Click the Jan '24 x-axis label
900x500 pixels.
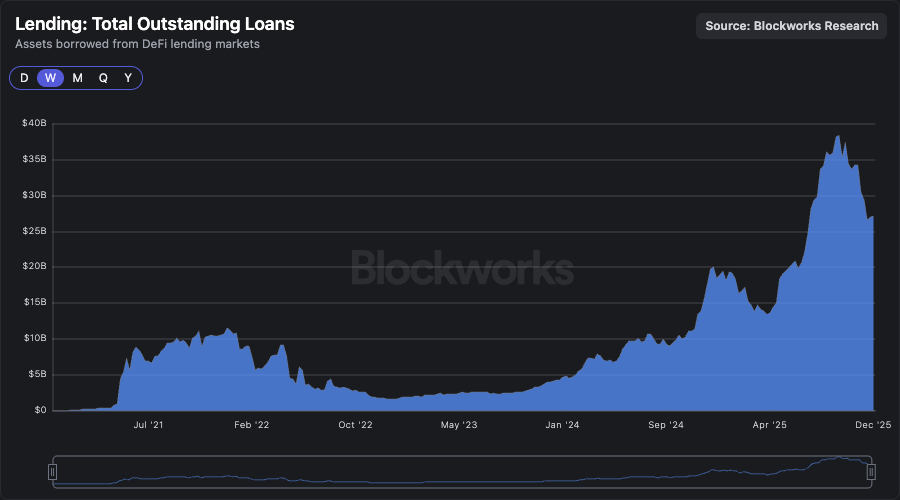(x=562, y=425)
